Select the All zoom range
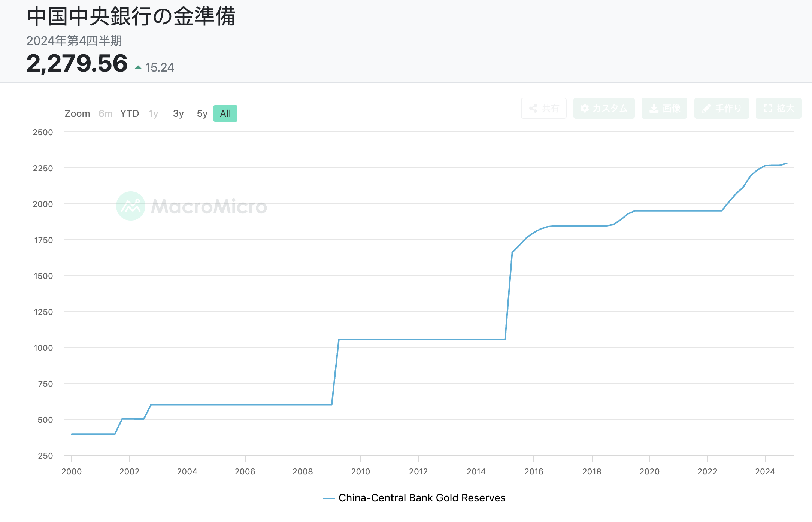The width and height of the screenshot is (812, 522). pos(225,113)
